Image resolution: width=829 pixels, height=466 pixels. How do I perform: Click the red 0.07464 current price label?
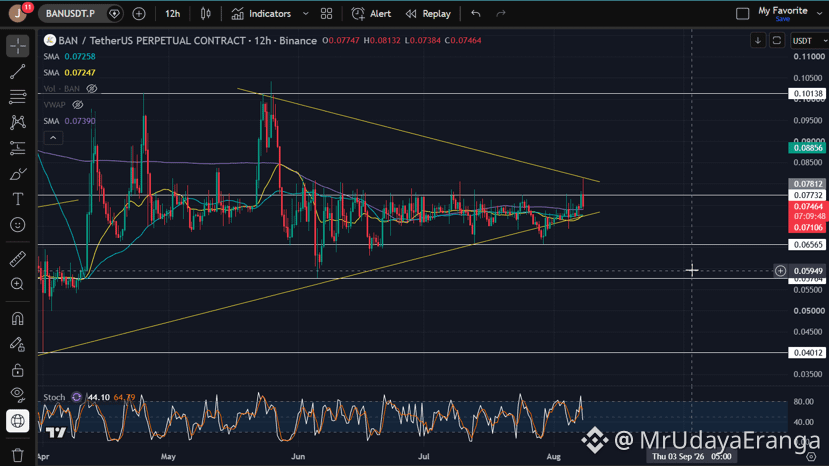click(x=808, y=207)
